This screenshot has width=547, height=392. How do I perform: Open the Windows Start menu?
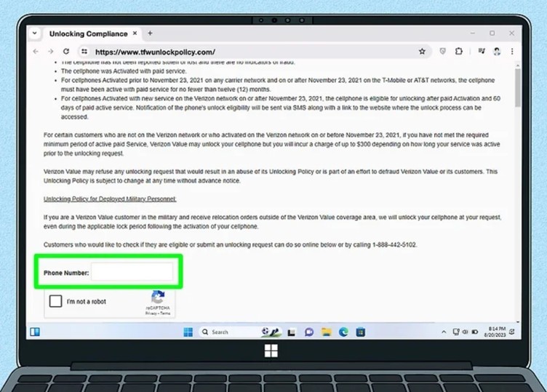click(x=188, y=332)
